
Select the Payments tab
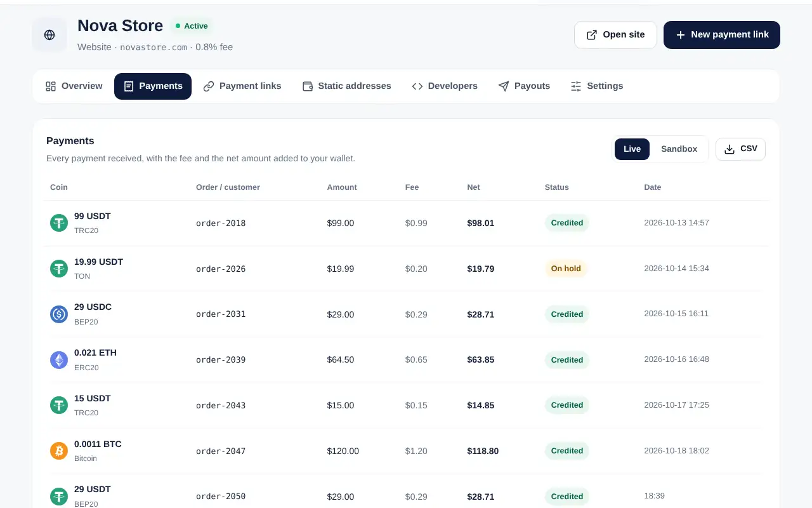point(153,86)
